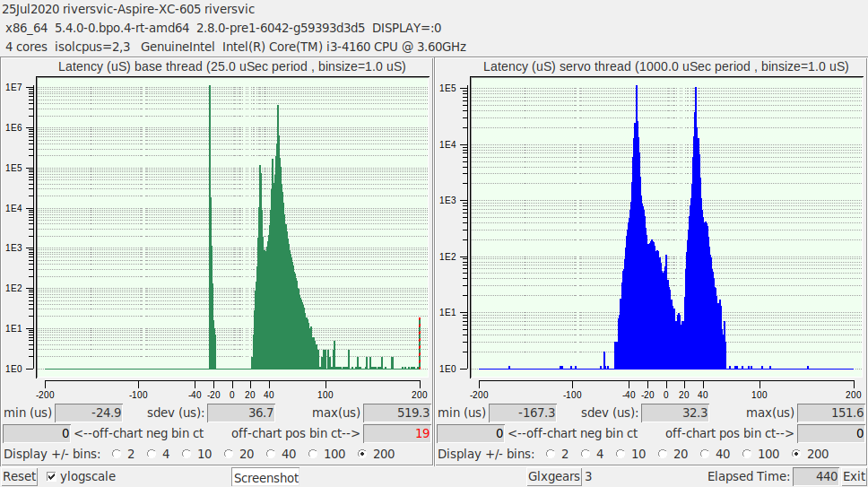Click servo thread min value -167.3

point(523,413)
